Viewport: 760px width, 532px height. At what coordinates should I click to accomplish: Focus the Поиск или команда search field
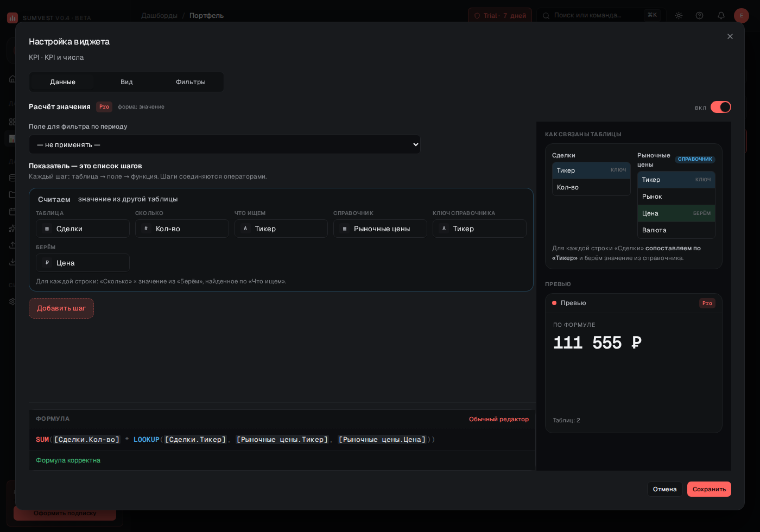[x=599, y=15]
